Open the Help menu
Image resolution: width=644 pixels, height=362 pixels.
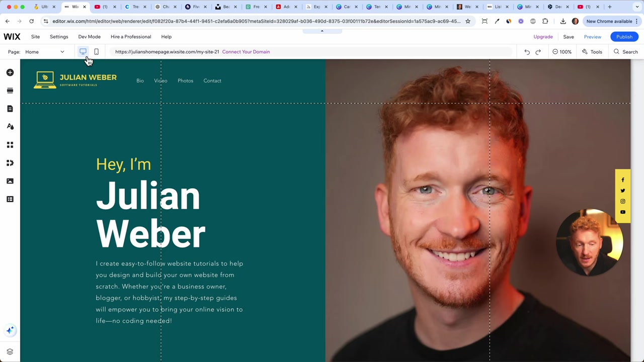(166, 37)
